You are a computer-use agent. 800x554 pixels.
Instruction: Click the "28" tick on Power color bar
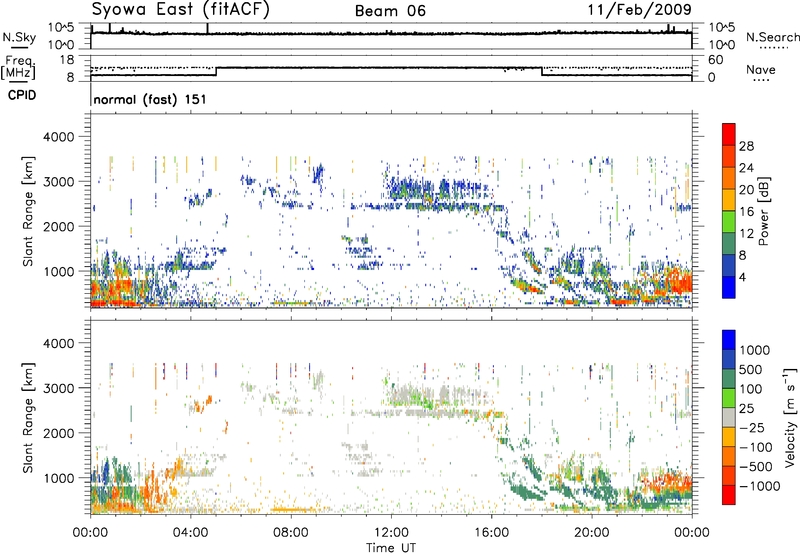(x=746, y=146)
